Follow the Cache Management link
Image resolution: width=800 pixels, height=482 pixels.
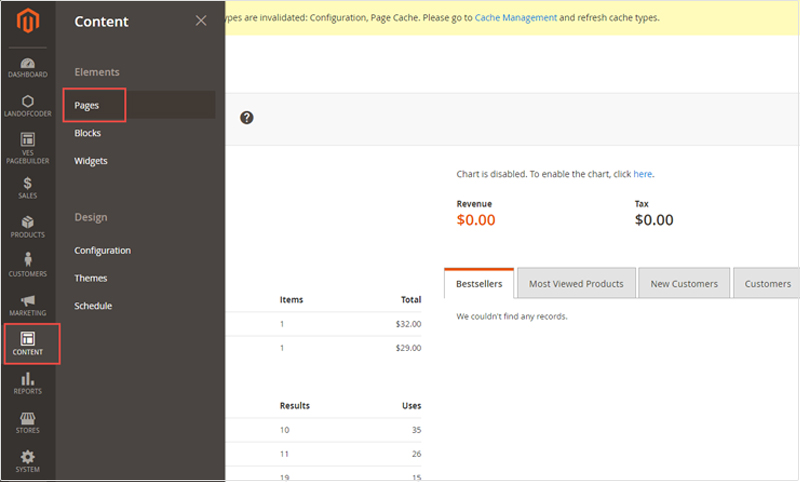tap(516, 17)
